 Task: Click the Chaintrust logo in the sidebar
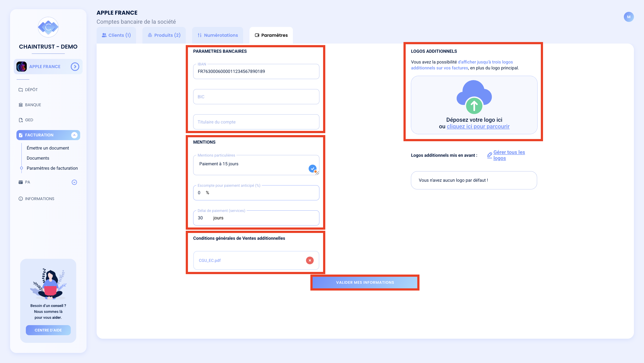(x=48, y=27)
